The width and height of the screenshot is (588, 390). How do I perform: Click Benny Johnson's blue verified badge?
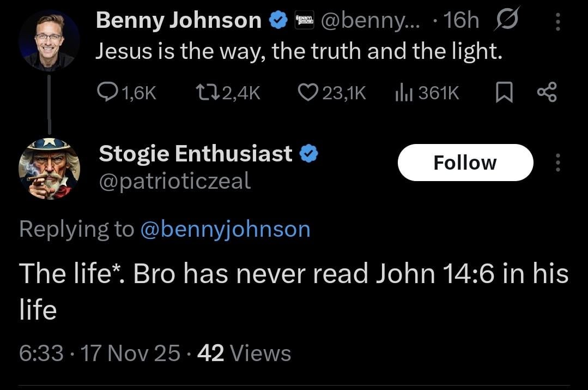278,21
